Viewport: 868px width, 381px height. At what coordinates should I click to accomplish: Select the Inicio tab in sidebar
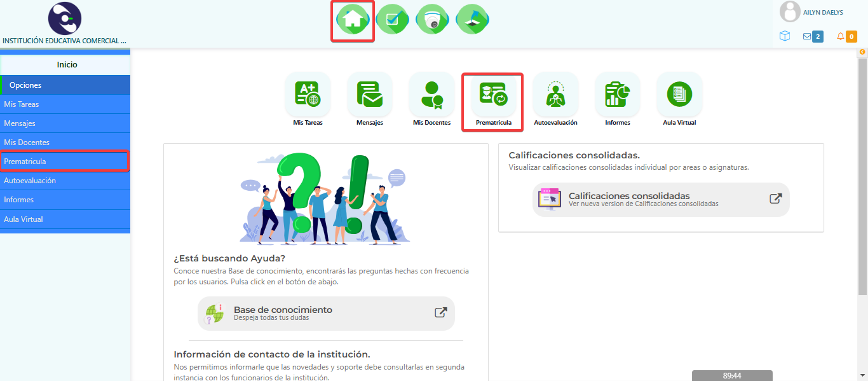(65, 65)
